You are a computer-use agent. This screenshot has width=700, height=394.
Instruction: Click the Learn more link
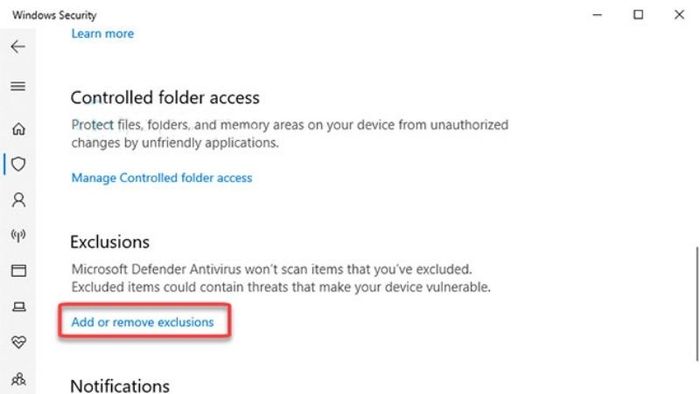(102, 33)
